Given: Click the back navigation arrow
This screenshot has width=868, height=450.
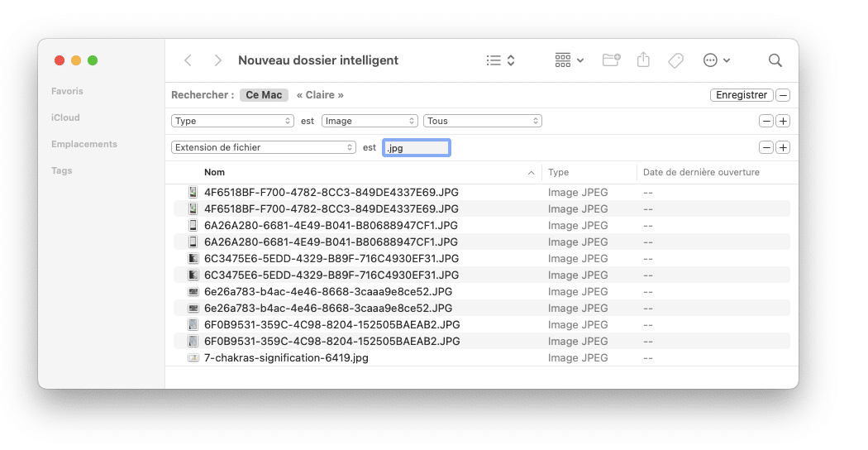Looking at the screenshot, I should coord(188,60).
